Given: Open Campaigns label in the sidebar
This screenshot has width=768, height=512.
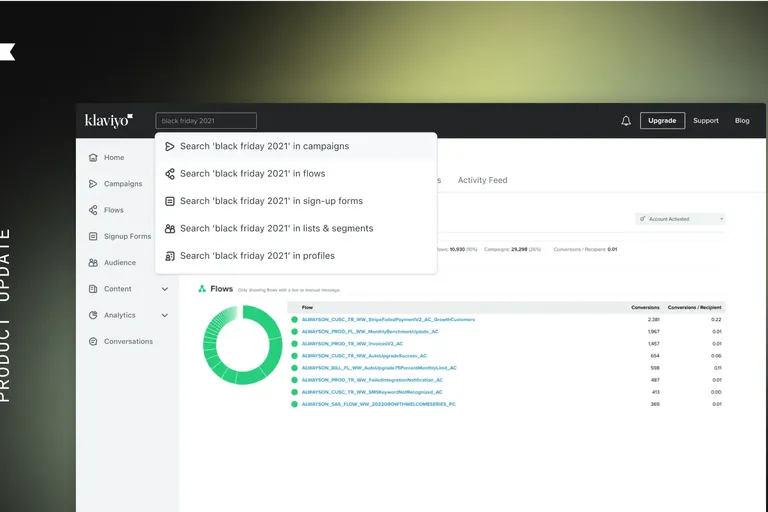Looking at the screenshot, I should click(x=123, y=184).
